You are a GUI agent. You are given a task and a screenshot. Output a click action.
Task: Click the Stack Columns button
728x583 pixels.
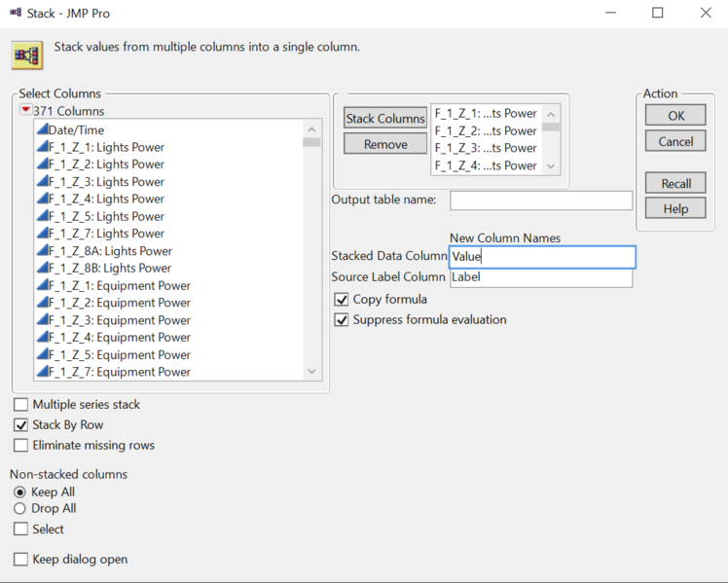(x=385, y=118)
